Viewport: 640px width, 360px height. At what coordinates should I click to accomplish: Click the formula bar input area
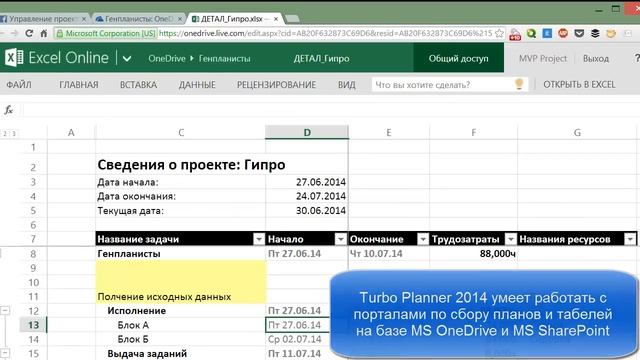click(331, 110)
